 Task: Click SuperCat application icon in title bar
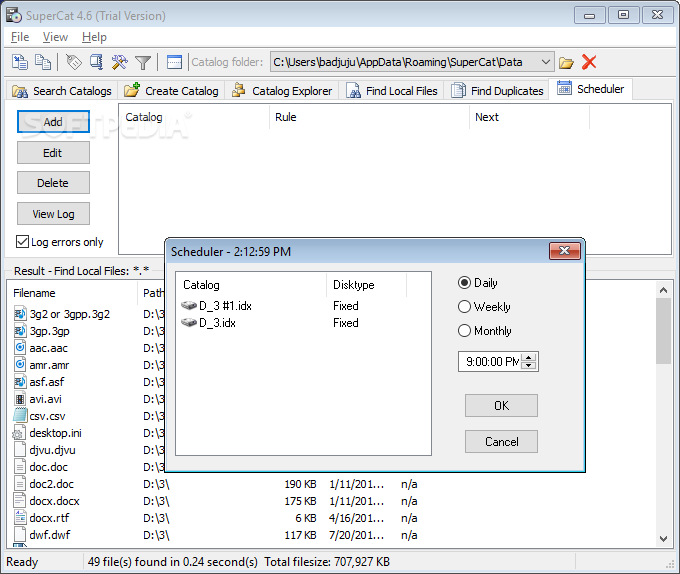click(13, 15)
